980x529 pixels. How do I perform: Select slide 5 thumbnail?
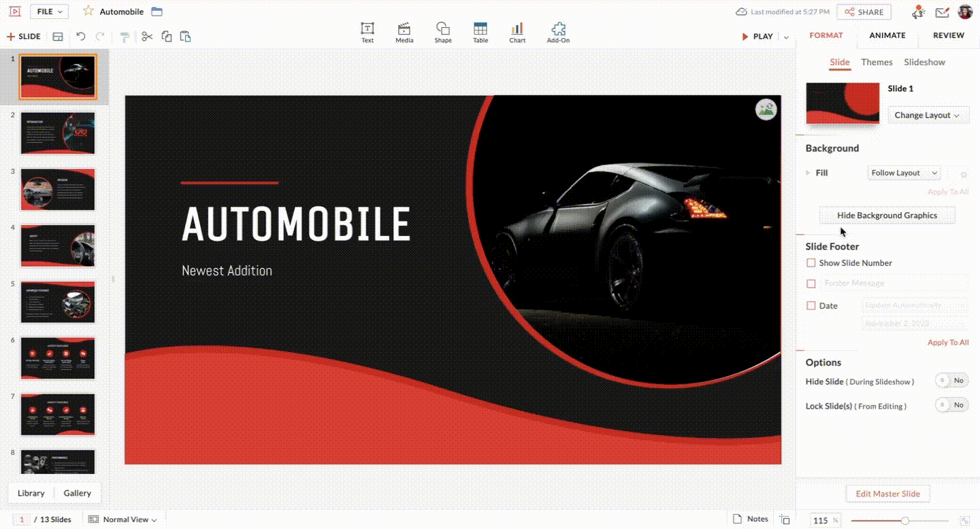point(58,301)
